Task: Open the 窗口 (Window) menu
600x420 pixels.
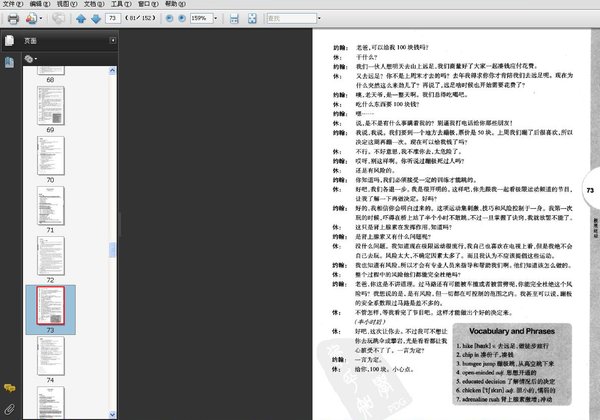Action: click(148, 4)
